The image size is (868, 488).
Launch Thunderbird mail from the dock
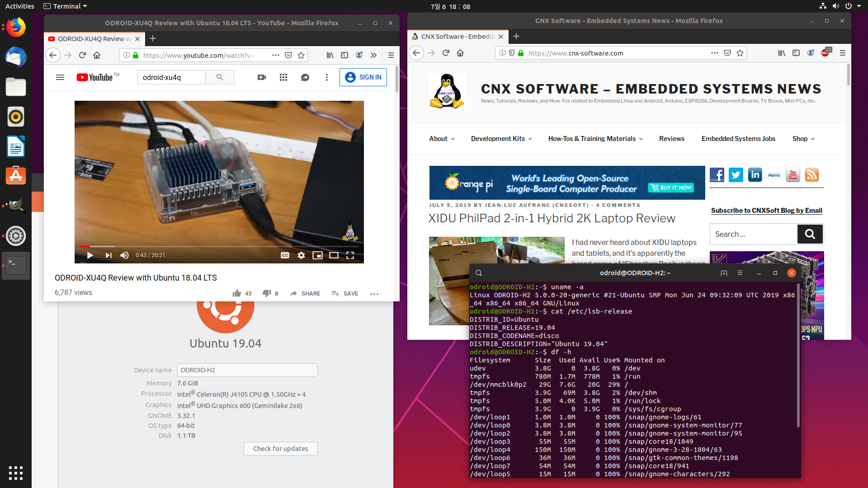(16, 57)
